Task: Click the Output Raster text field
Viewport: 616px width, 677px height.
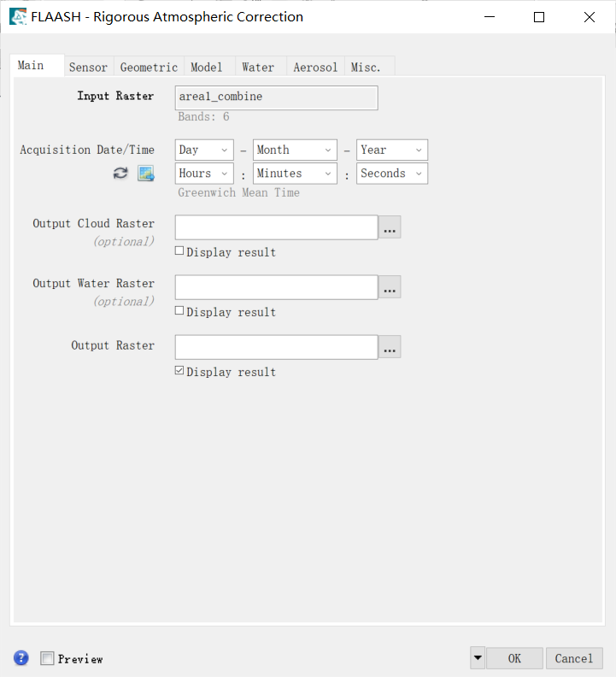Action: [x=276, y=347]
